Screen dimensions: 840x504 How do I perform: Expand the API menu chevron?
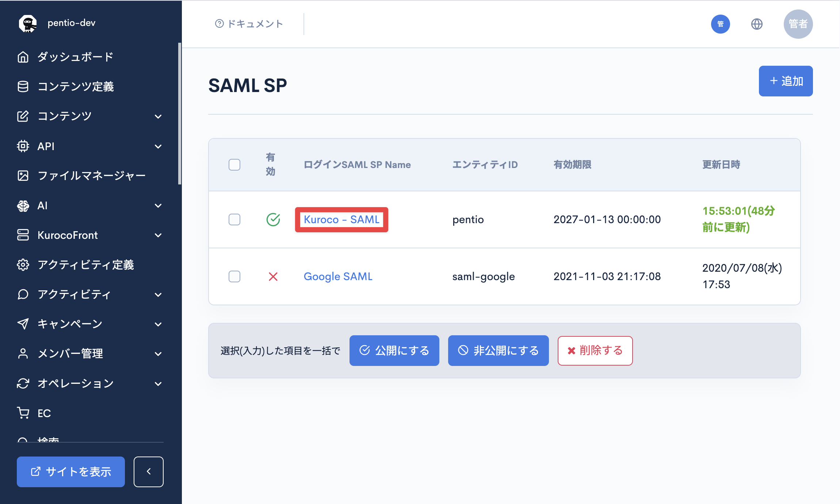[158, 146]
